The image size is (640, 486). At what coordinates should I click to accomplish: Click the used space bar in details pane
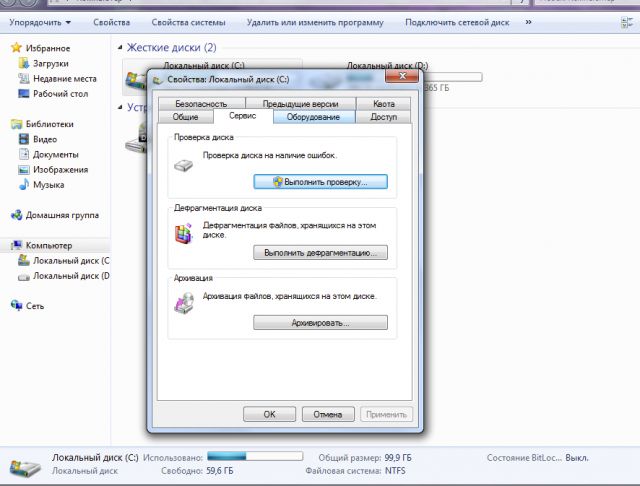[x=255, y=456]
